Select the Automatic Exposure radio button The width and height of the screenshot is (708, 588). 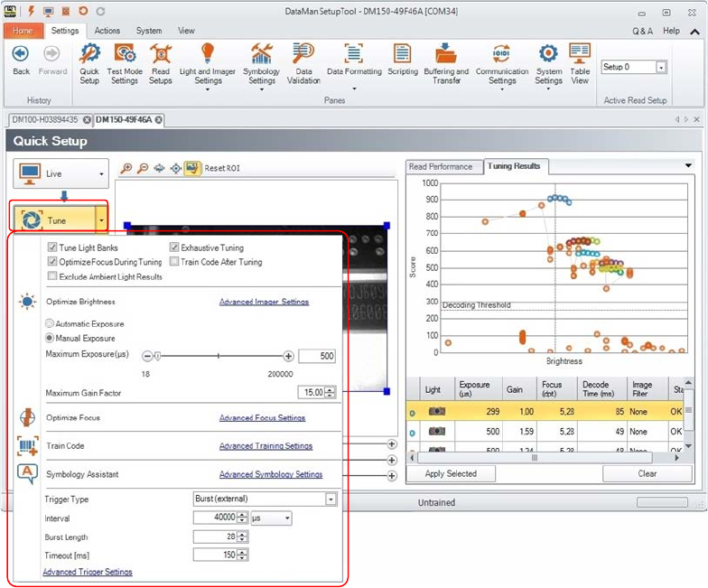pos(50,323)
